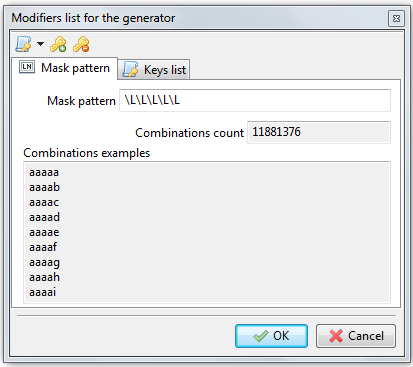
Task: Select example combination 'aaaai'
Action: pos(43,292)
